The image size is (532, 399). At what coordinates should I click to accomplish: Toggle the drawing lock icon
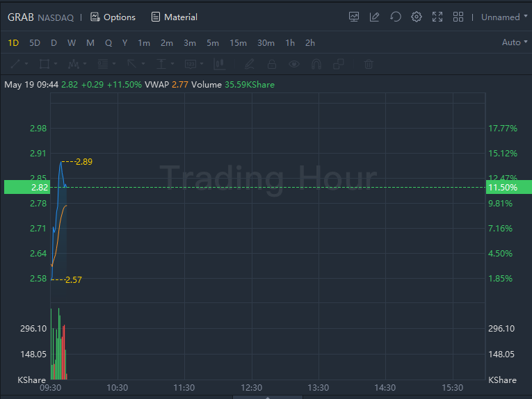[x=272, y=64]
